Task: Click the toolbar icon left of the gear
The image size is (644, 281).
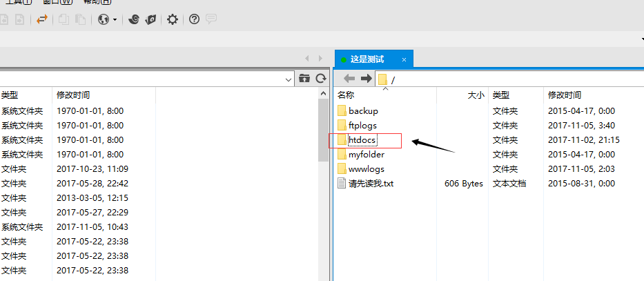Action: point(150,19)
